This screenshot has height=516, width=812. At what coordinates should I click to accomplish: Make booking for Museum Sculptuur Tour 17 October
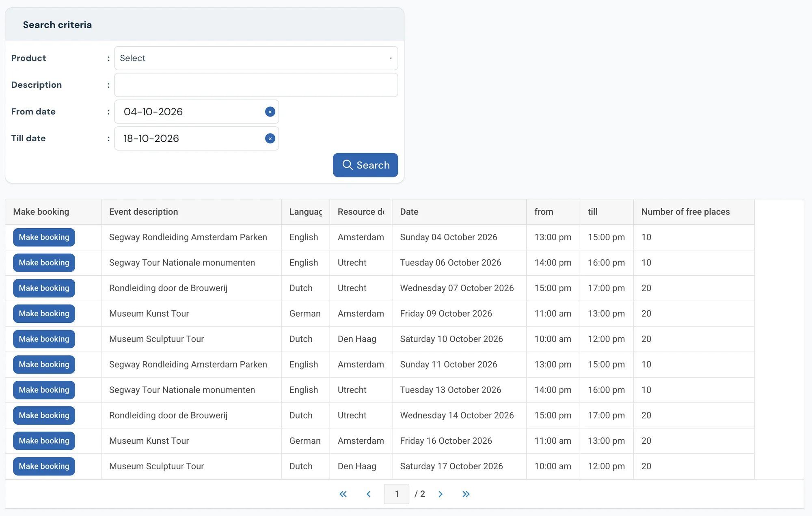point(44,466)
